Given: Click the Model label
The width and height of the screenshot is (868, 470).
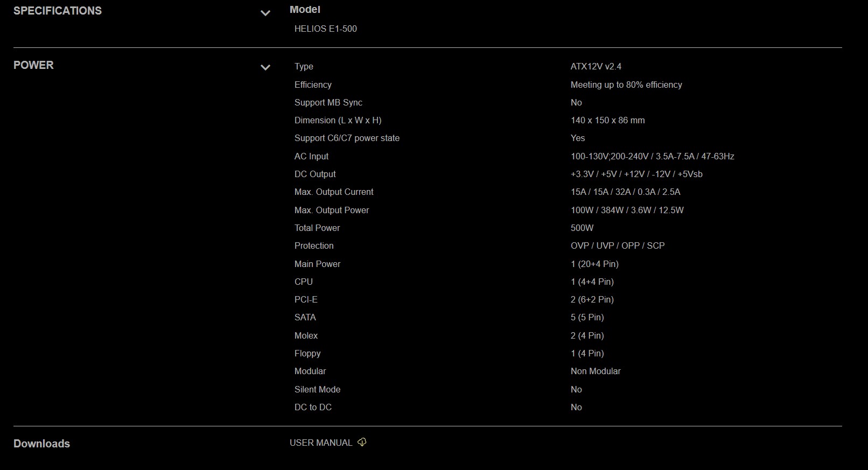Looking at the screenshot, I should click(x=305, y=10).
